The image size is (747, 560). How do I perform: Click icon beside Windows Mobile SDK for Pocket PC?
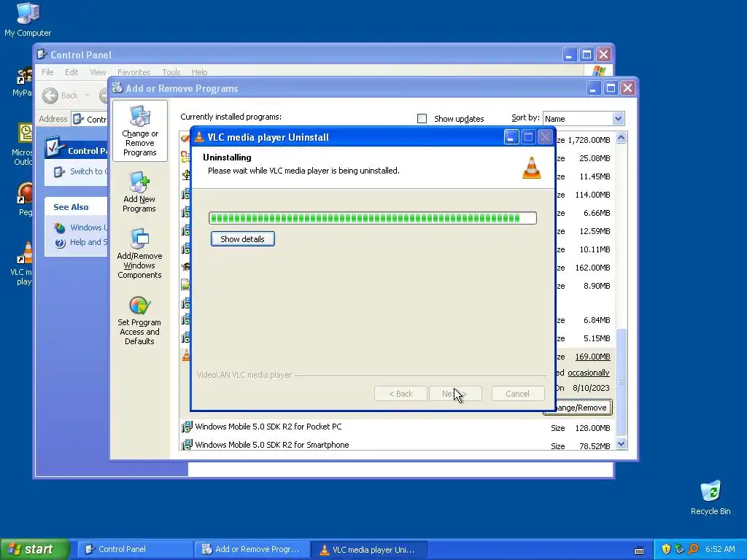coord(186,427)
